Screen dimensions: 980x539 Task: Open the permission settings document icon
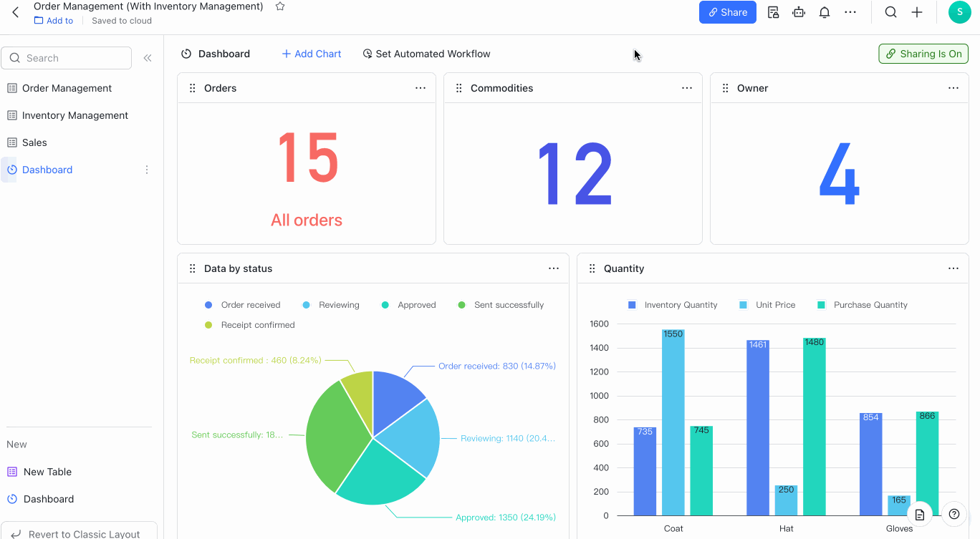click(773, 12)
